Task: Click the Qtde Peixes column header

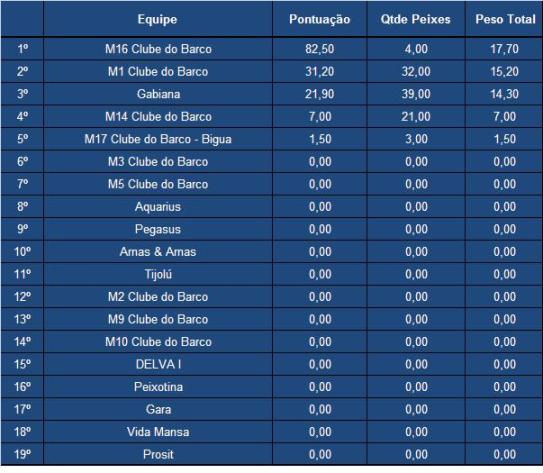Action: (416, 19)
